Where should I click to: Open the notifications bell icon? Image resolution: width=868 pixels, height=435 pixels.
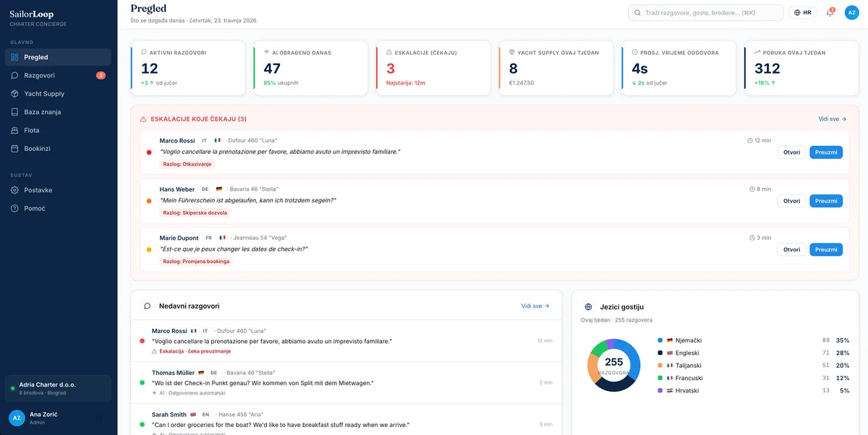pyautogui.click(x=830, y=13)
